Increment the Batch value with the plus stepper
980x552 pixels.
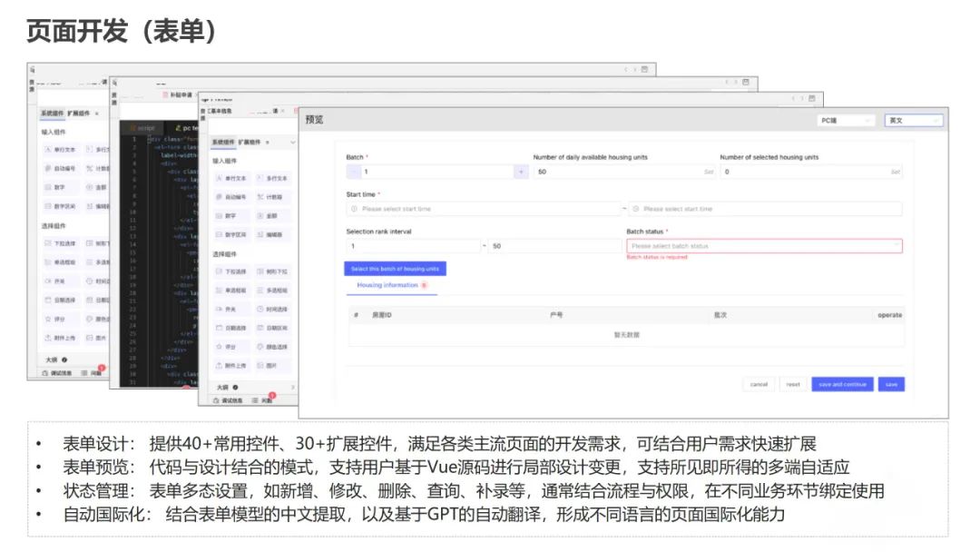(521, 172)
